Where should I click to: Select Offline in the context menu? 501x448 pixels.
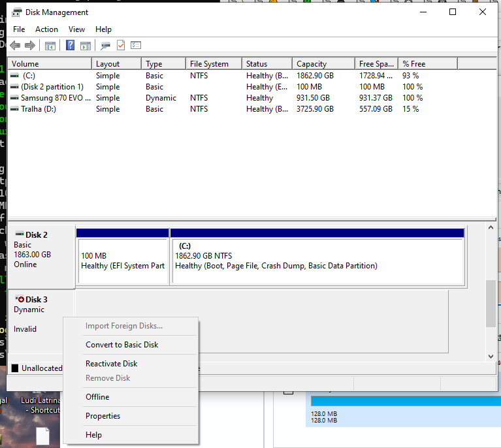coord(131,397)
